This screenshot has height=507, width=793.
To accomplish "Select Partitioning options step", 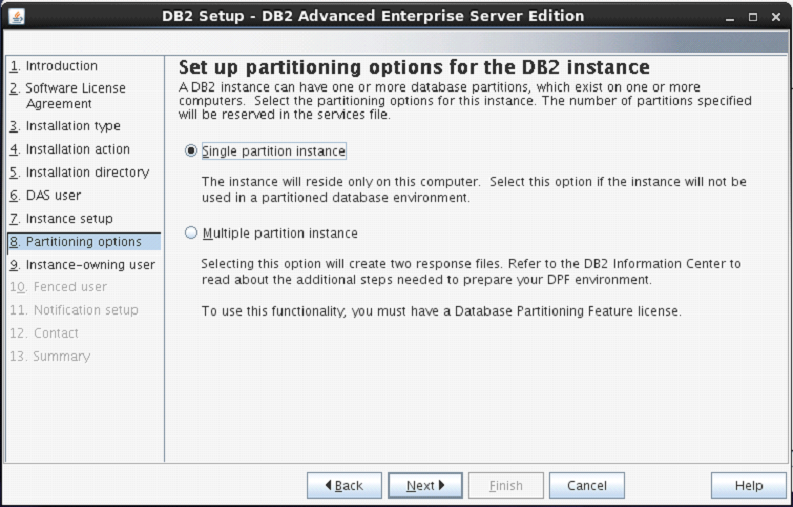I will (83, 241).
